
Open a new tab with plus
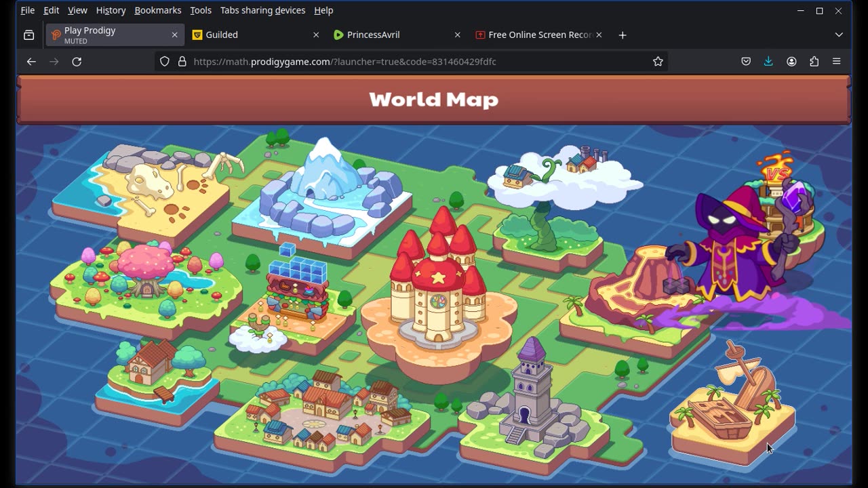pyautogui.click(x=623, y=35)
